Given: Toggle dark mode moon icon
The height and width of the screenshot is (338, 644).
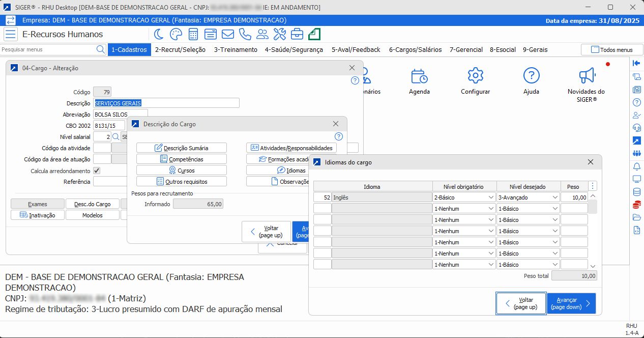Looking at the screenshot, I should point(159,34).
